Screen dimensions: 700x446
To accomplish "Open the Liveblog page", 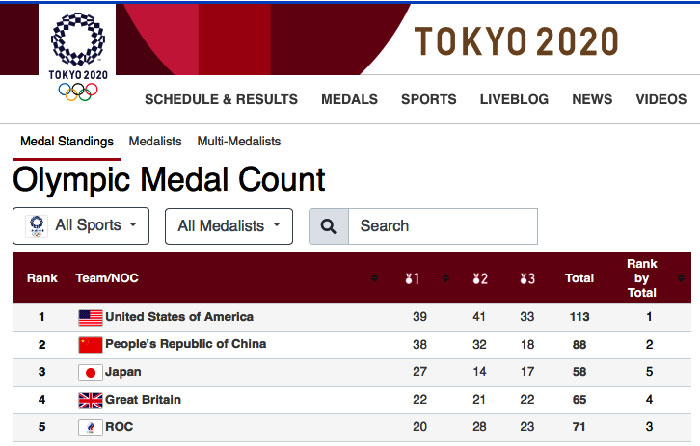I will pos(514,99).
